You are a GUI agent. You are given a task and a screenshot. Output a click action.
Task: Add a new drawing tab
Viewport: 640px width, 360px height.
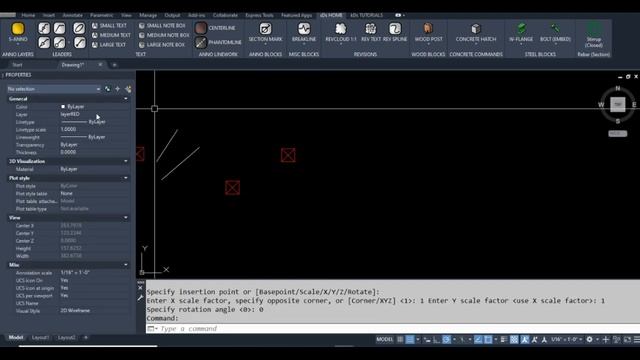point(114,65)
